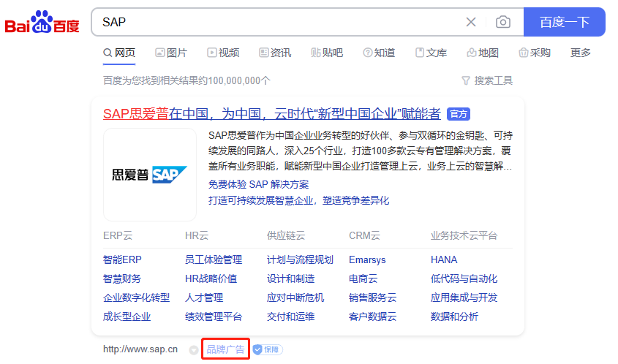Open the SAP思爱普 result title link

click(x=271, y=113)
